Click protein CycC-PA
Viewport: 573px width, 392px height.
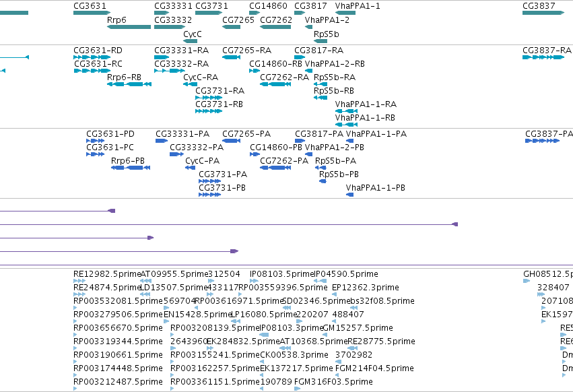coord(203,161)
